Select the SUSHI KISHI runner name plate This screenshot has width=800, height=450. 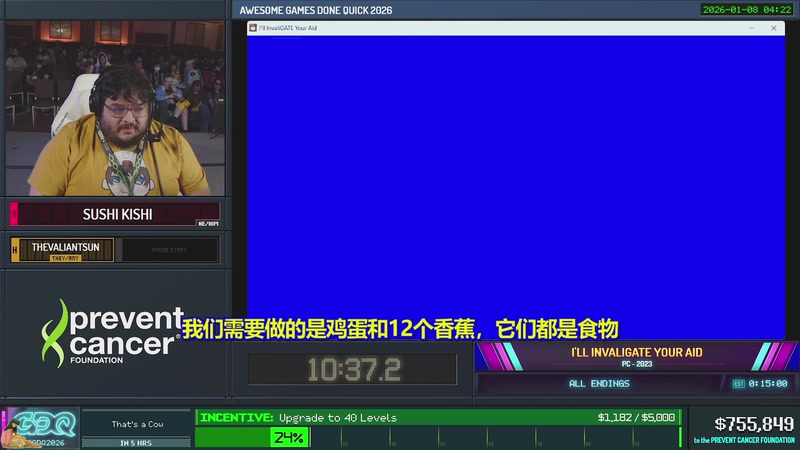115,214
